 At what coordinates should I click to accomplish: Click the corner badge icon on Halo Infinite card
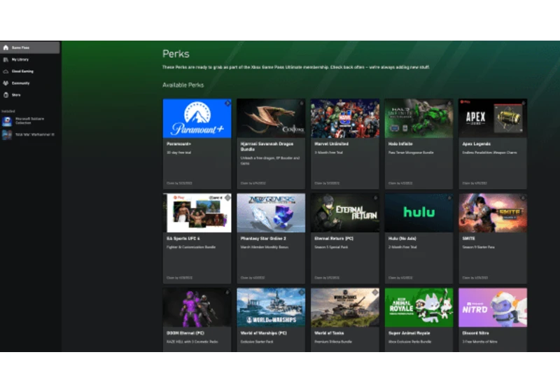pyautogui.click(x=449, y=104)
